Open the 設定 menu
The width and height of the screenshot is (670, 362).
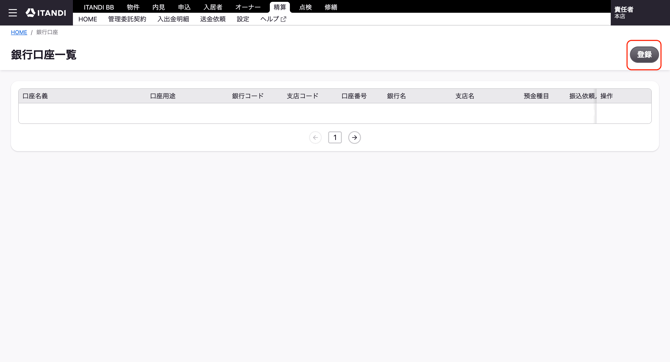tap(243, 19)
